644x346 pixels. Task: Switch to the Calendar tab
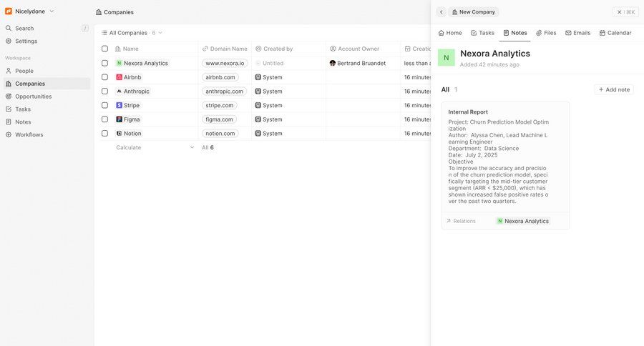[615, 33]
